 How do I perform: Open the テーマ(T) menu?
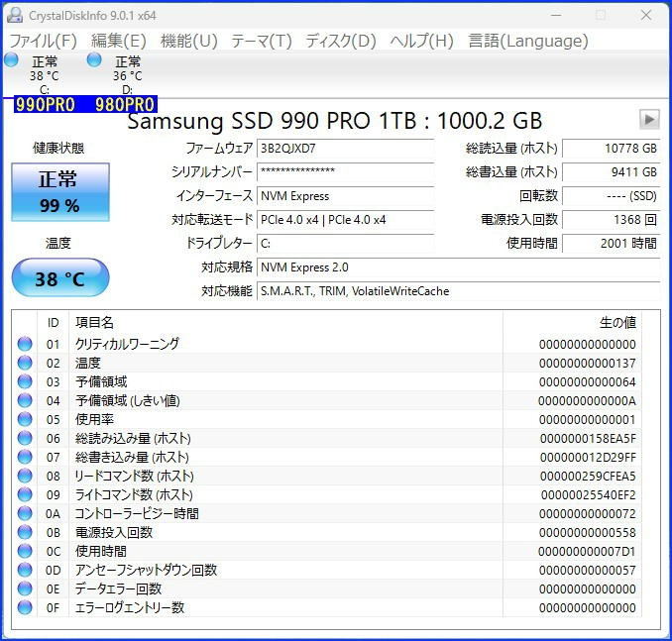point(262,41)
